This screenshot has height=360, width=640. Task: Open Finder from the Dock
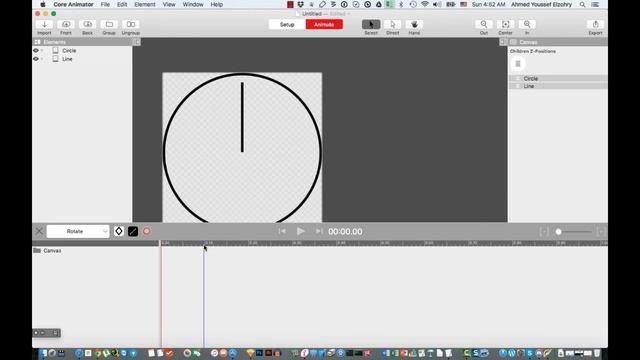click(44, 353)
